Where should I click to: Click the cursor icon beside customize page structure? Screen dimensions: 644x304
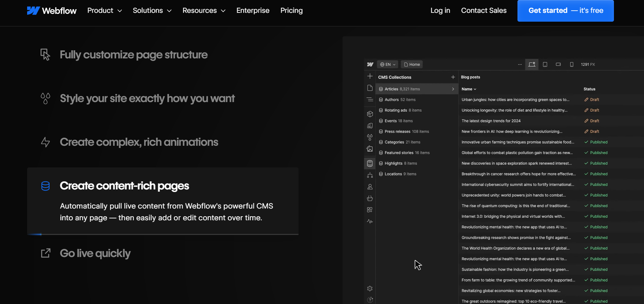(45, 54)
